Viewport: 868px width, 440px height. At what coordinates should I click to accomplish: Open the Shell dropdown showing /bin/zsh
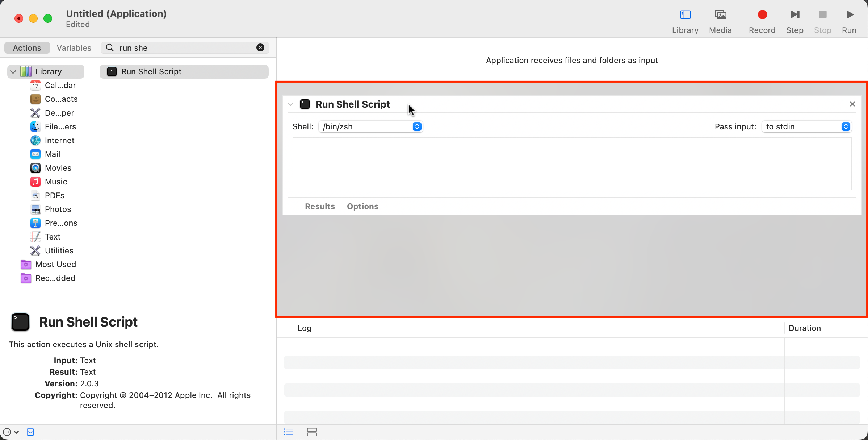371,126
